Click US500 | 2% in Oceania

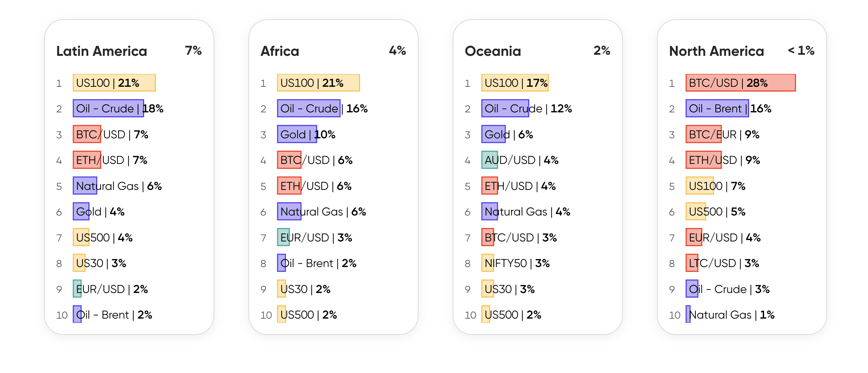(511, 315)
